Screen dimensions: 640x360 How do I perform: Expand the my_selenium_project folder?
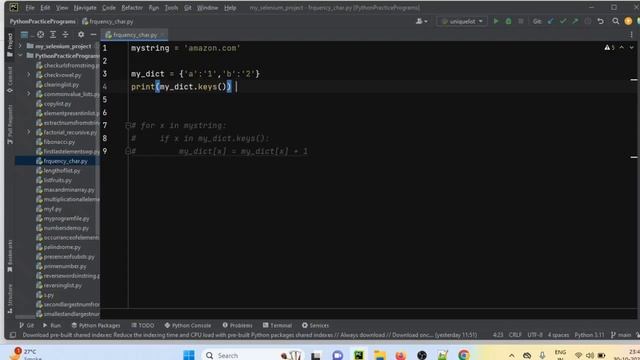coord(20,46)
